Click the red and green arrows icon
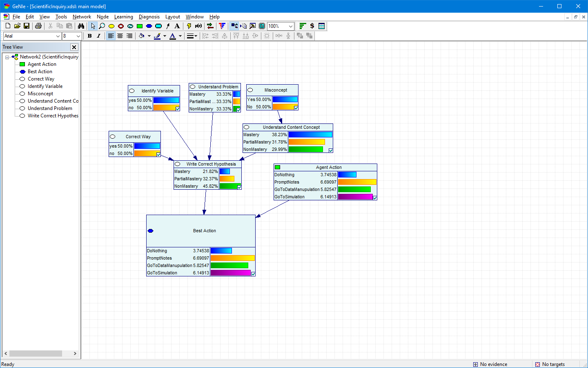 (x=210, y=26)
